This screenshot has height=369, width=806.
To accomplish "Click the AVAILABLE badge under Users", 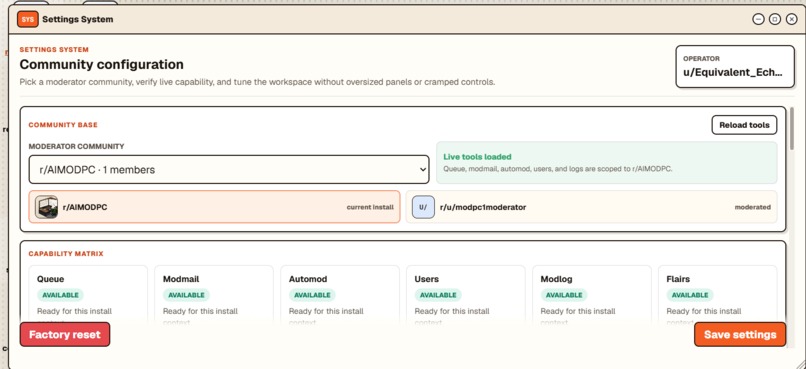I will pos(438,295).
